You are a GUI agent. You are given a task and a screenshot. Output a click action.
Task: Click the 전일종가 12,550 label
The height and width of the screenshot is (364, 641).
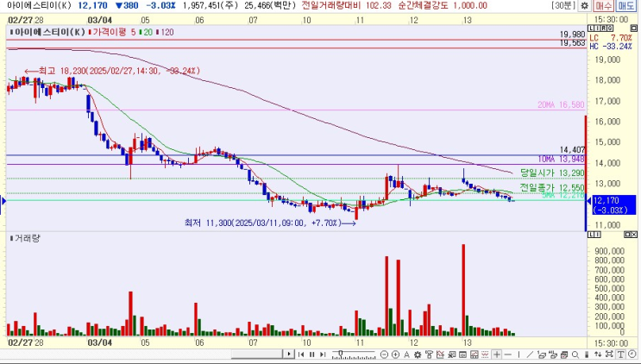(552, 188)
